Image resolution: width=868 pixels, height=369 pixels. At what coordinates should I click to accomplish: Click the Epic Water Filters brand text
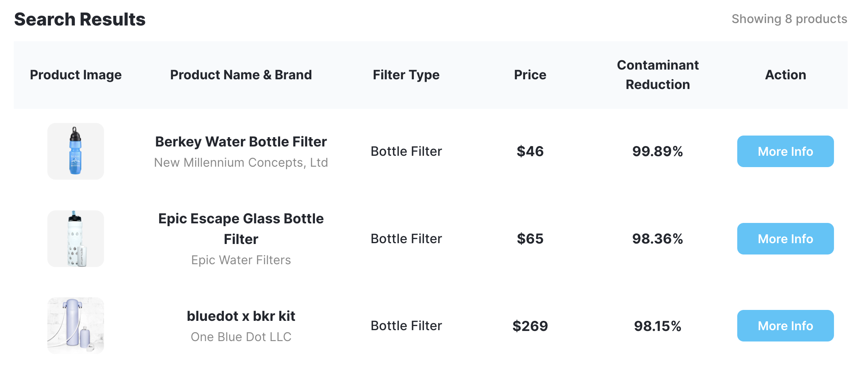click(241, 260)
